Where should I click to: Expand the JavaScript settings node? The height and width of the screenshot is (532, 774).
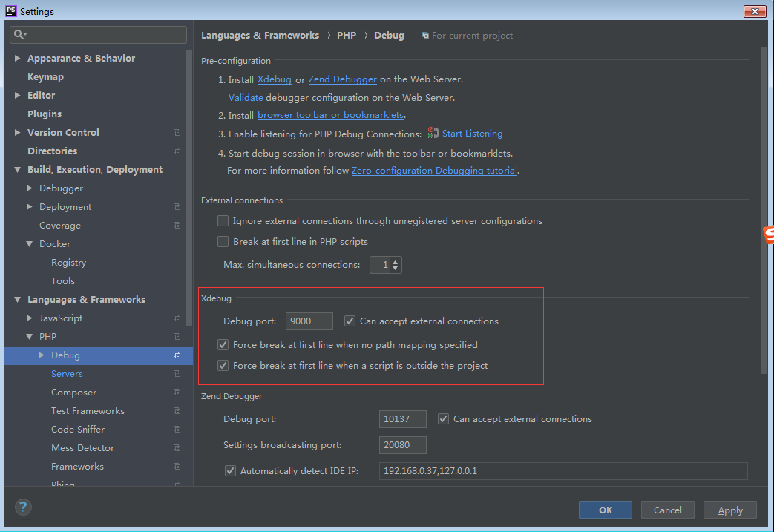[x=30, y=318]
